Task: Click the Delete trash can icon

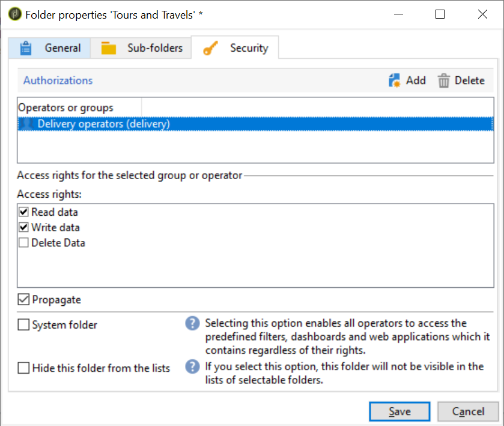Action: coord(444,81)
